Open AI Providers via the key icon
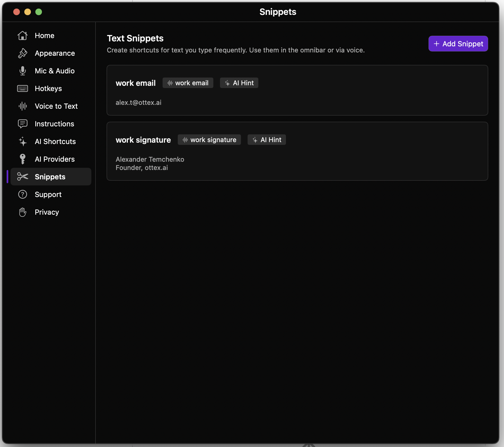The height and width of the screenshot is (447, 504). click(x=23, y=159)
